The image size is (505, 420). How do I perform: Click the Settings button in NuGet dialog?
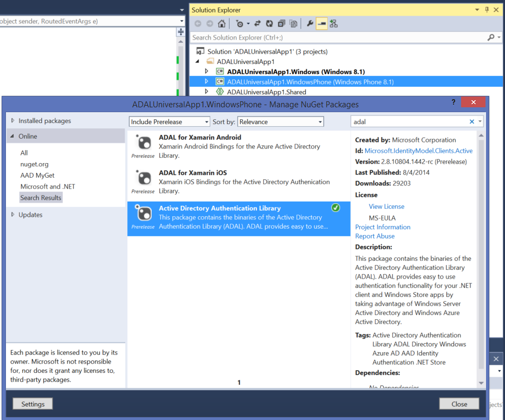coord(33,404)
